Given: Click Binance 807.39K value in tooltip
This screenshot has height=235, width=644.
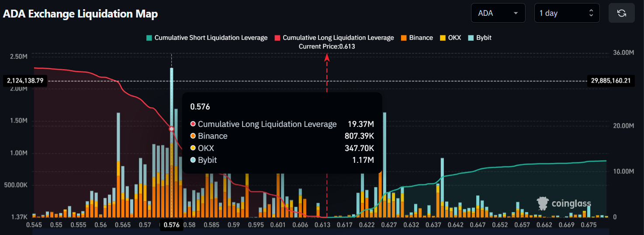Looking at the screenshot, I should coord(359,136).
